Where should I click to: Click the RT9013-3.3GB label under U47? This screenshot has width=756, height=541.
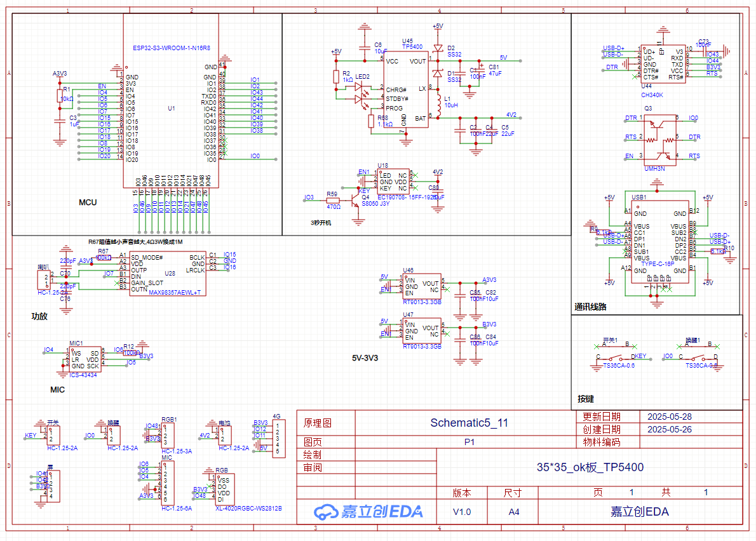point(422,346)
